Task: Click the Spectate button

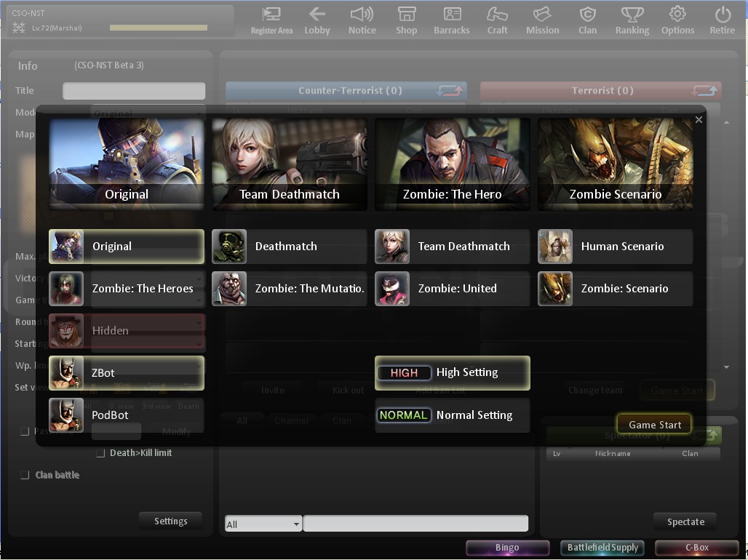Action: tap(685, 522)
